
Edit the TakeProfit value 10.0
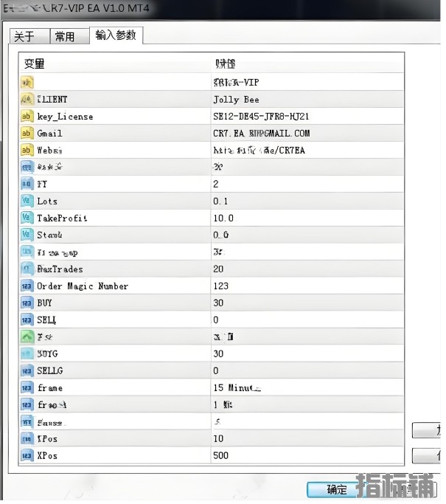[223, 218]
